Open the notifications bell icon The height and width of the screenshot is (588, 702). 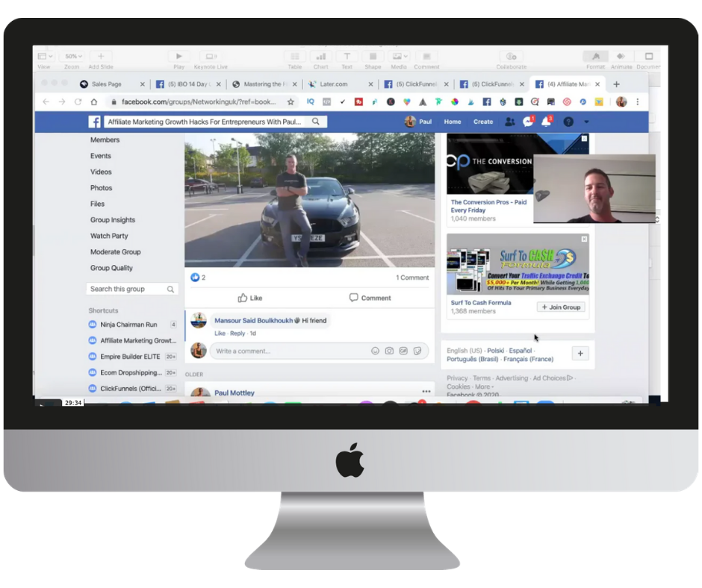tap(547, 122)
